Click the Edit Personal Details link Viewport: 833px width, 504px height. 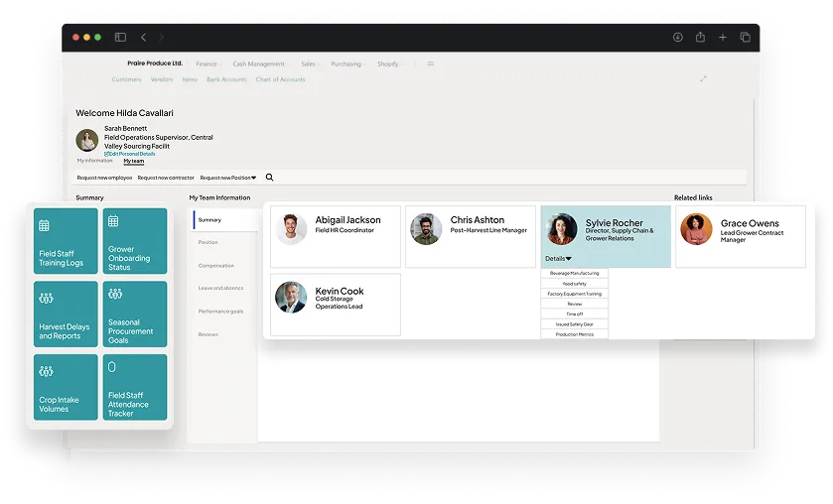coord(131,154)
